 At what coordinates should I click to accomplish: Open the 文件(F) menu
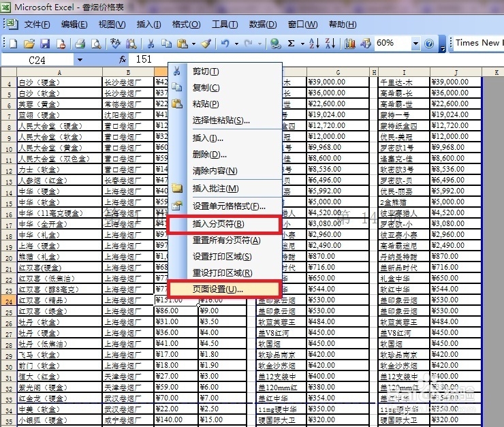37,25
